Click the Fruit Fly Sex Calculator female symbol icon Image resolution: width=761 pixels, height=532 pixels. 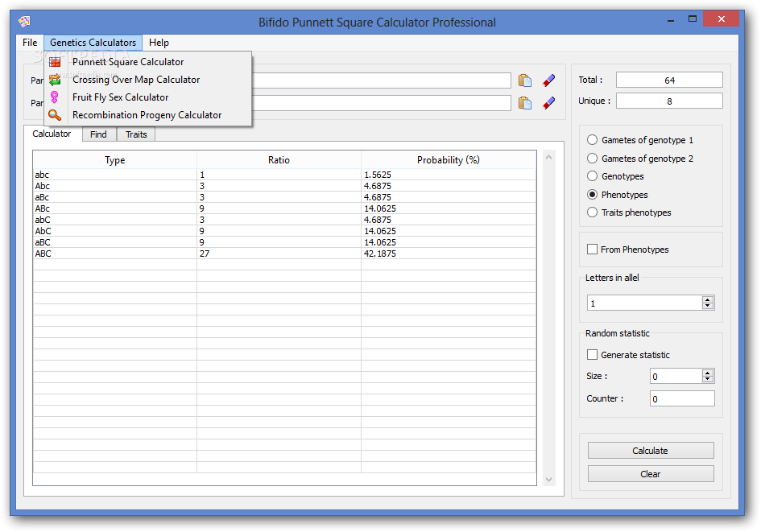(55, 97)
